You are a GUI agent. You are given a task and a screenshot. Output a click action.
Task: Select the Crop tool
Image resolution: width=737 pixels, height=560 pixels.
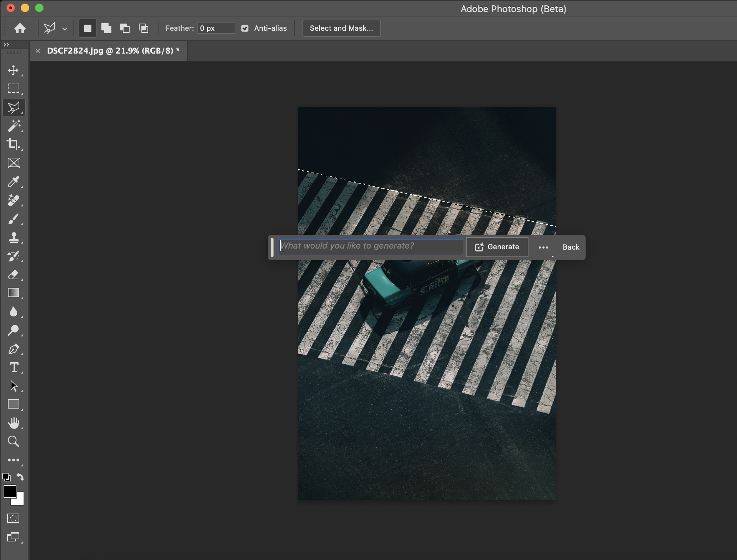pyautogui.click(x=14, y=144)
